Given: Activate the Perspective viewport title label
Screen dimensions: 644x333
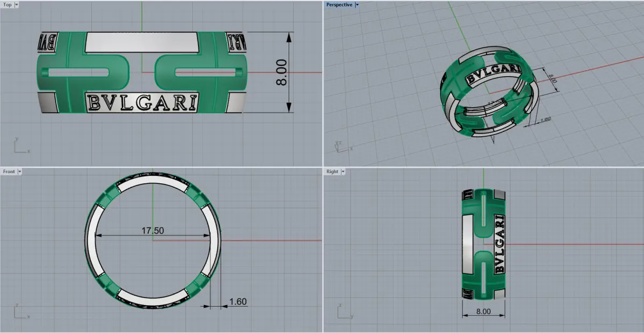Looking at the screenshot, I should tap(339, 4).
